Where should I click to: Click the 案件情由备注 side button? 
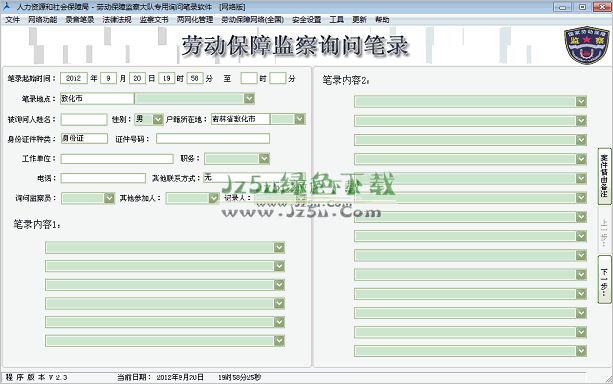[604, 176]
